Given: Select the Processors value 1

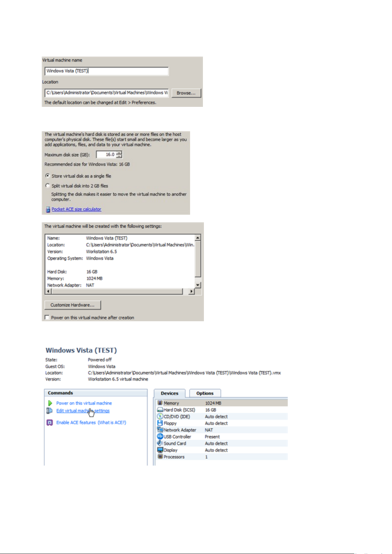Looking at the screenshot, I should coord(207,457).
